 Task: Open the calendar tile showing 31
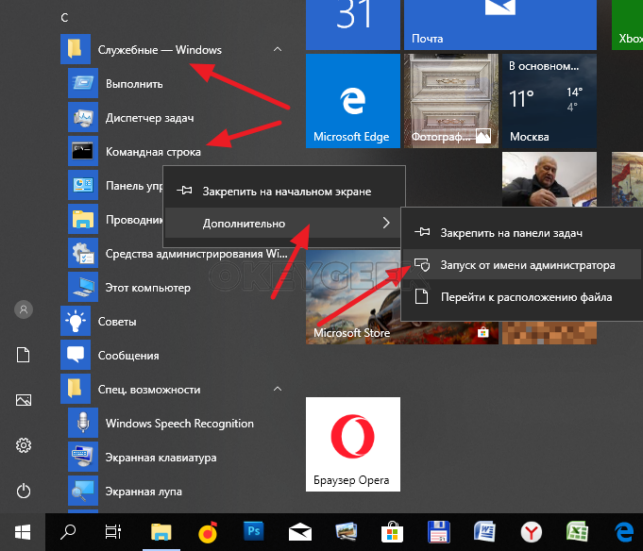tap(353, 25)
